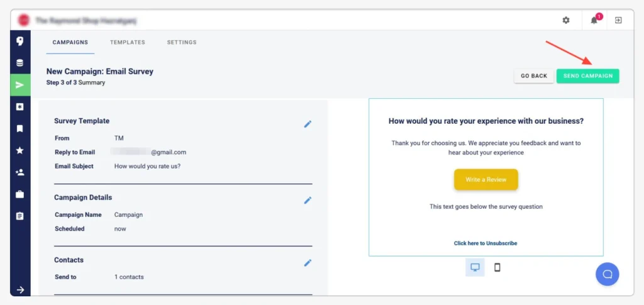Switch preview to mobile view
Screen dimensions: 644x305
(x=497, y=267)
